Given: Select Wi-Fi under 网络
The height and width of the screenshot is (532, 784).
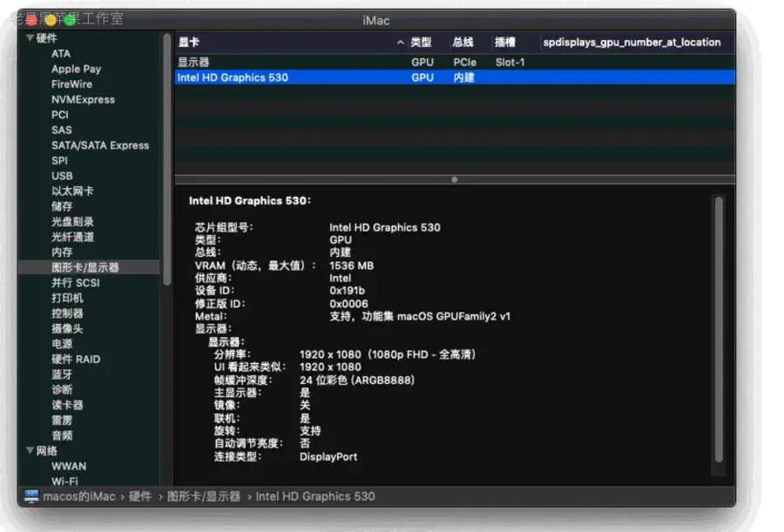Looking at the screenshot, I should [x=64, y=481].
